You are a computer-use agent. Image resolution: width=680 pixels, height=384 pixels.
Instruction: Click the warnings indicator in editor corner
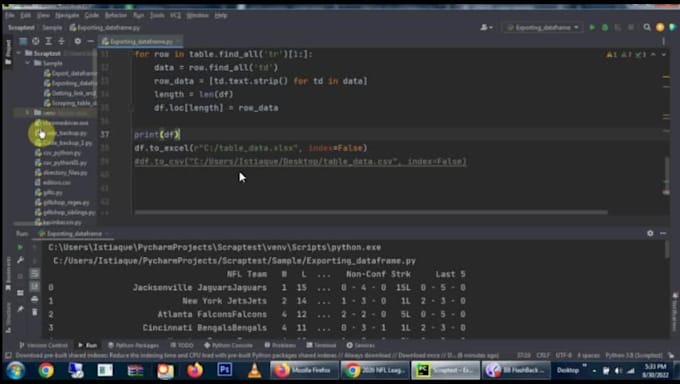[x=626, y=55]
